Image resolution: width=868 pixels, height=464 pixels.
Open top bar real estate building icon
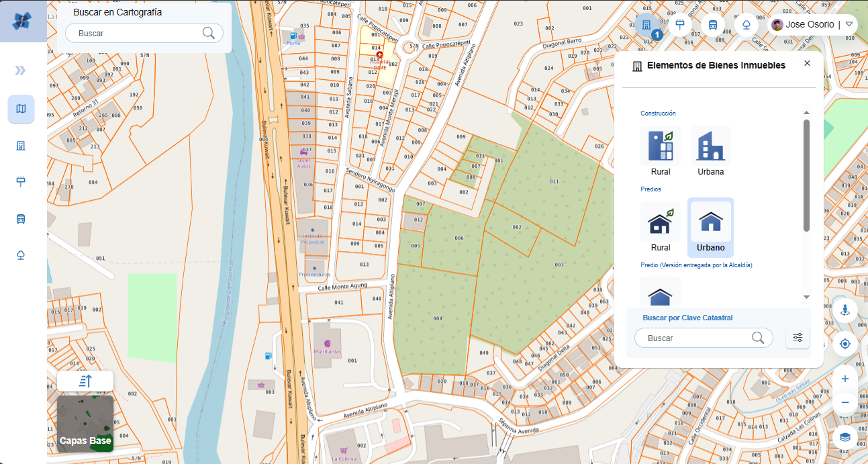pyautogui.click(x=646, y=25)
